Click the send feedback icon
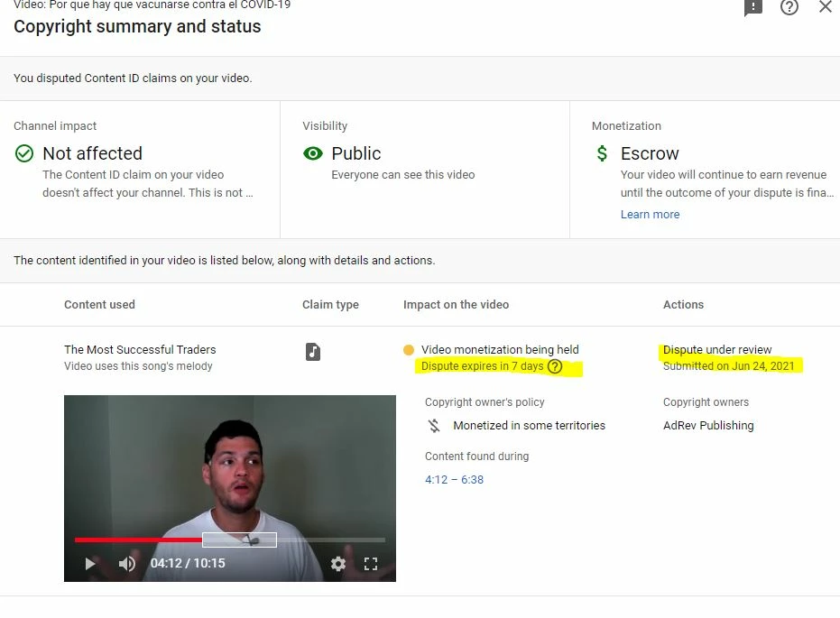 pos(752,7)
